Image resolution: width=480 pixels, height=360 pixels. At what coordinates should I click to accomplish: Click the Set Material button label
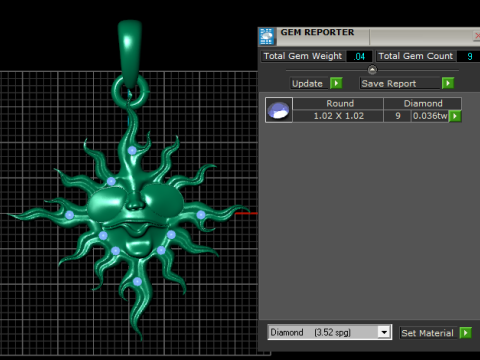pyautogui.click(x=427, y=333)
